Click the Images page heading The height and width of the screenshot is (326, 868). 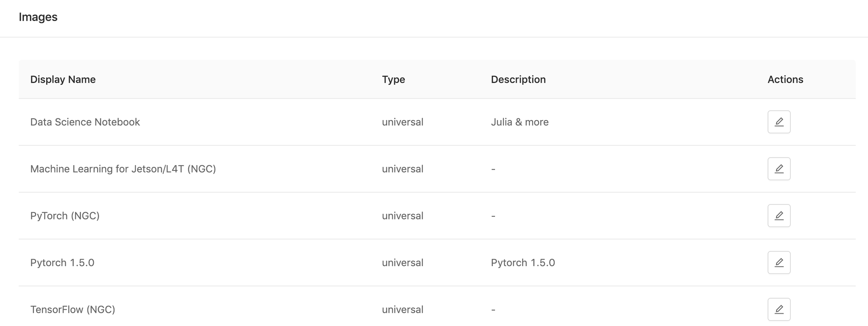pyautogui.click(x=38, y=17)
